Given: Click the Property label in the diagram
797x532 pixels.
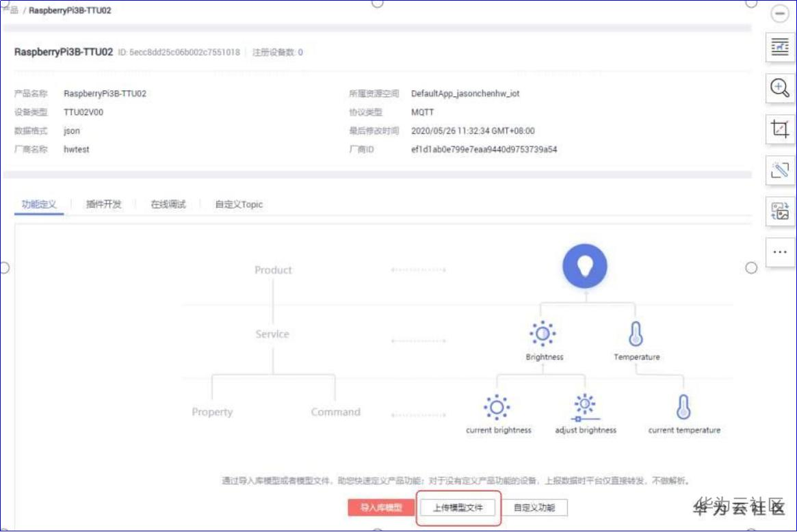Looking at the screenshot, I should click(x=213, y=412).
